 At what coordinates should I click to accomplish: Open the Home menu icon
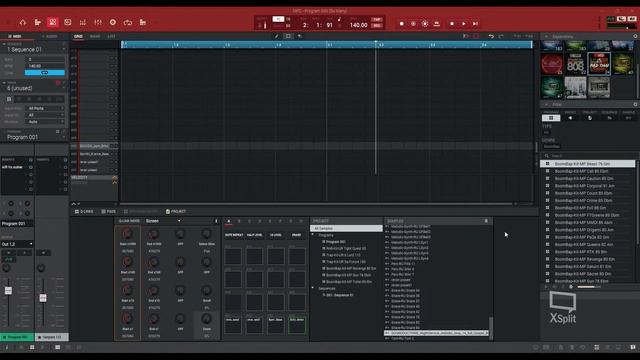[23, 22]
